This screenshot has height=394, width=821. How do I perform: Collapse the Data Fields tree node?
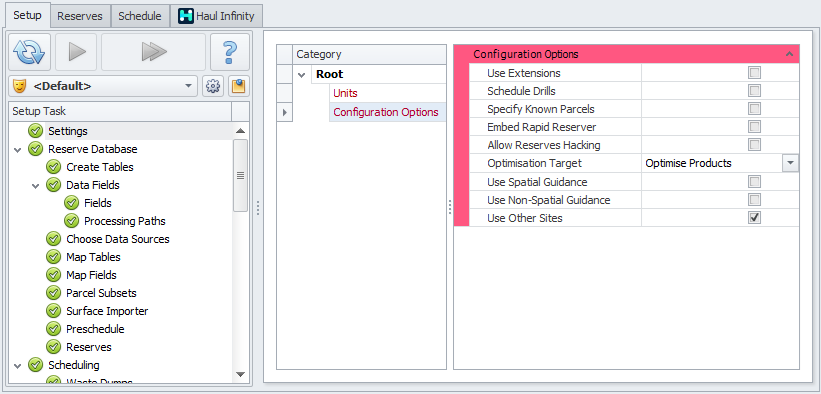point(36,186)
